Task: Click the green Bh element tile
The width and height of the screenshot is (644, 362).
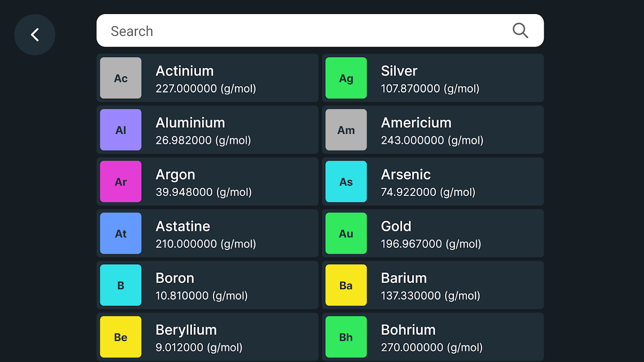Action: (346, 337)
